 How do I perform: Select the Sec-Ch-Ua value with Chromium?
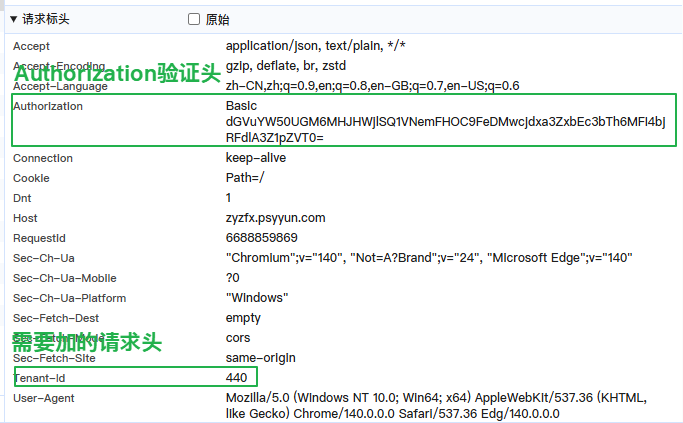tap(429, 258)
